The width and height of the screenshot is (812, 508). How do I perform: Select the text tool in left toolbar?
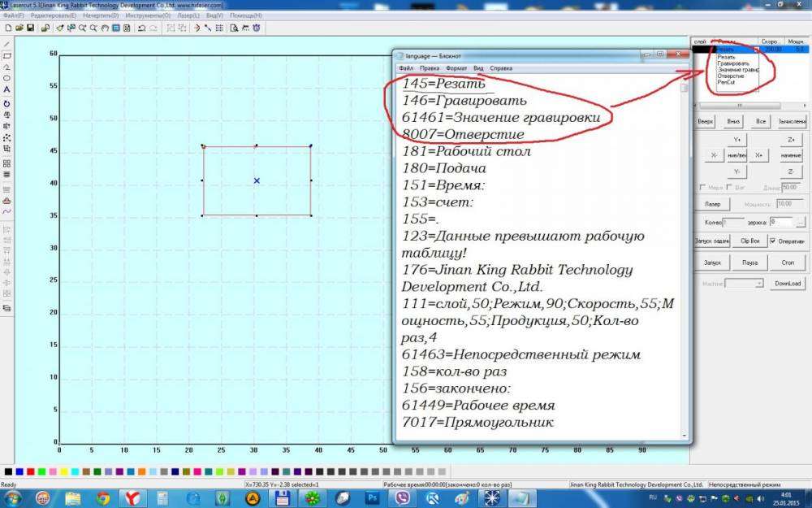6,89
